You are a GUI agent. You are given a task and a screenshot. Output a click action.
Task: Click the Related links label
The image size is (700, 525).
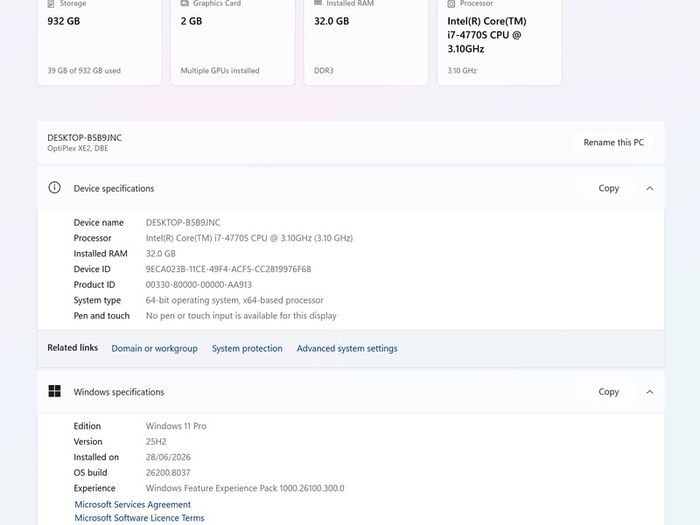72,347
